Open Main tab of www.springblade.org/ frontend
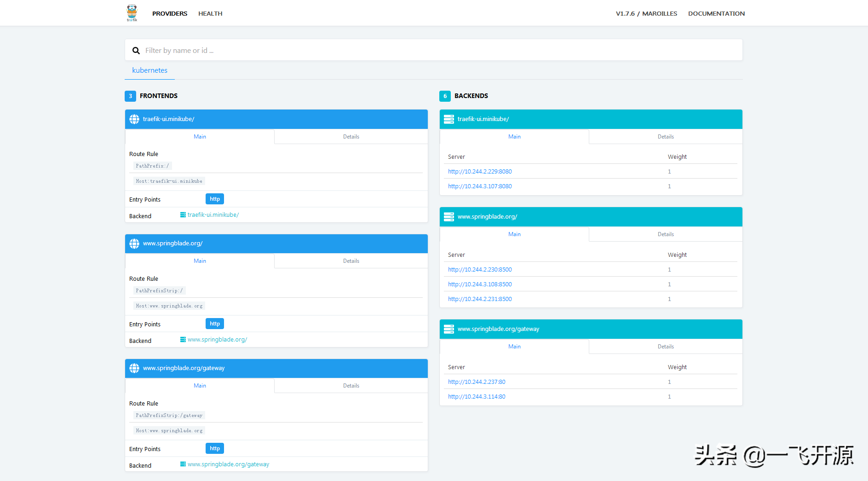The width and height of the screenshot is (868, 481). coord(200,261)
